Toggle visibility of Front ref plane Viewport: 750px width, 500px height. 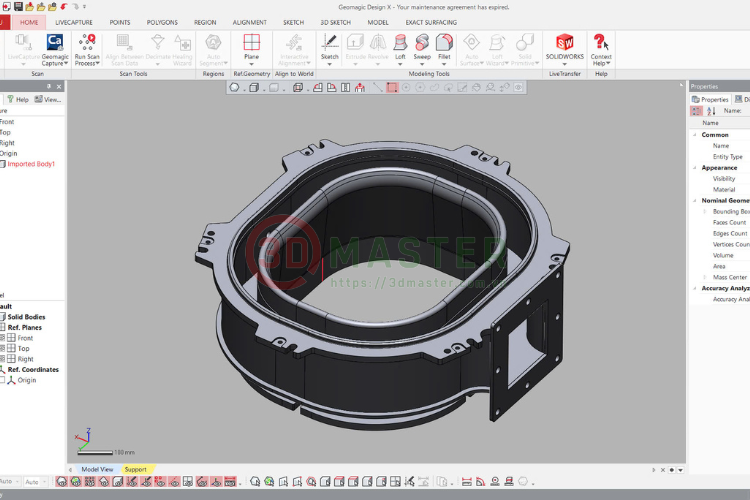[3, 338]
